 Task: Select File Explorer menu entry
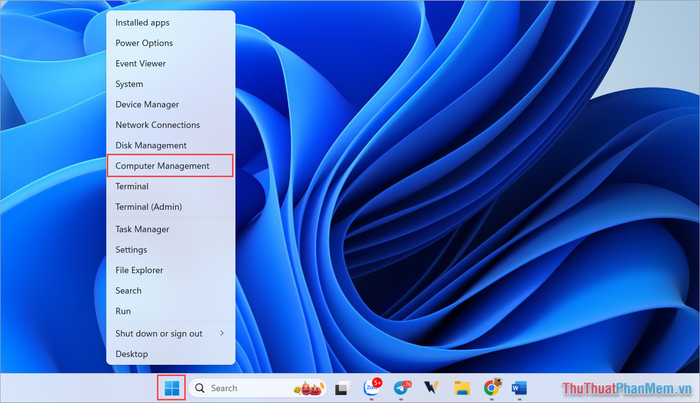(x=171, y=270)
